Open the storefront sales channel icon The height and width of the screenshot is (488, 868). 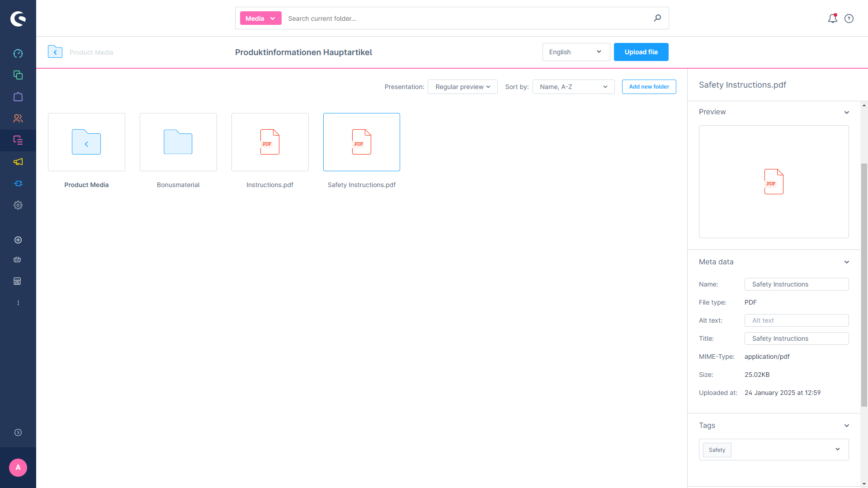pyautogui.click(x=17, y=281)
